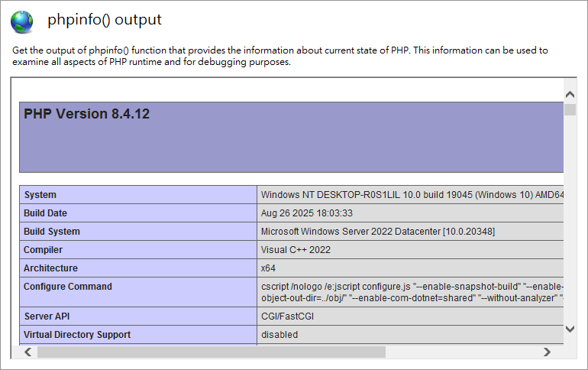This screenshot has height=370, width=588.
Task: Select the System row label
Action: point(40,195)
